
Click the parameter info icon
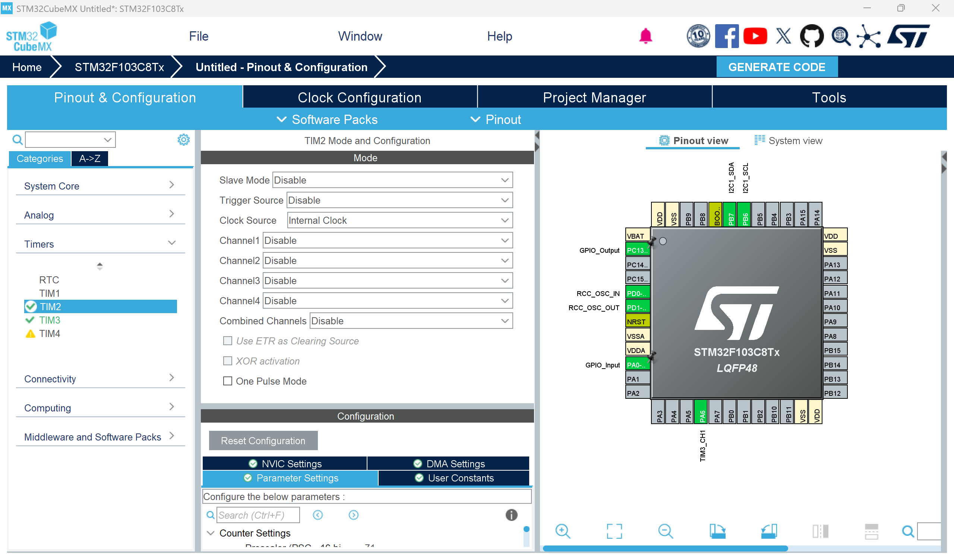click(x=511, y=515)
